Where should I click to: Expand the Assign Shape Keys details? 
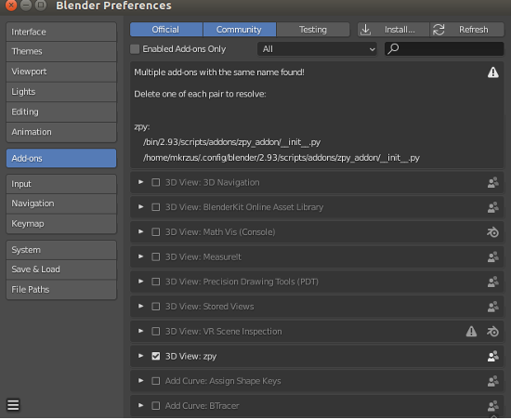[x=141, y=381]
